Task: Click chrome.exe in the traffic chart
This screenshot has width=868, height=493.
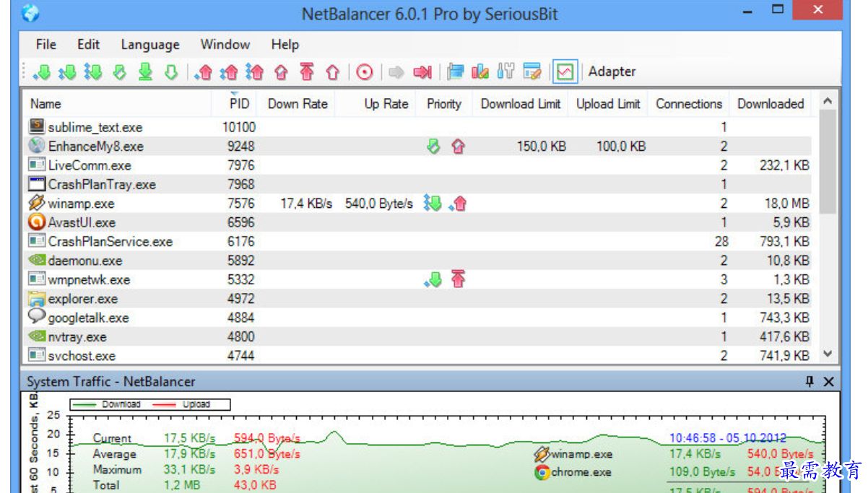Action: coord(573,473)
